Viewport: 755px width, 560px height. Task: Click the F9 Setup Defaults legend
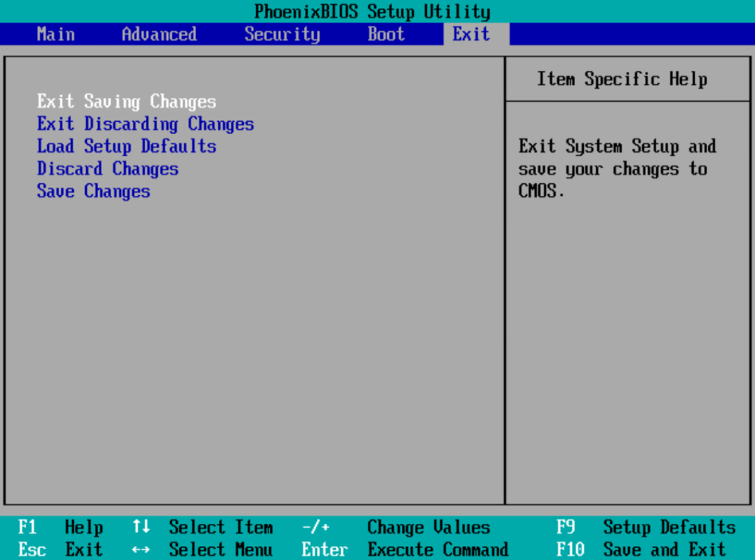pyautogui.click(x=646, y=528)
